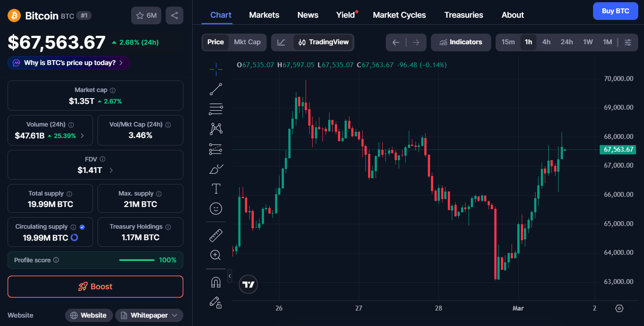Switch to simple line chart mode
This screenshot has width=644, height=326.
(x=281, y=42)
